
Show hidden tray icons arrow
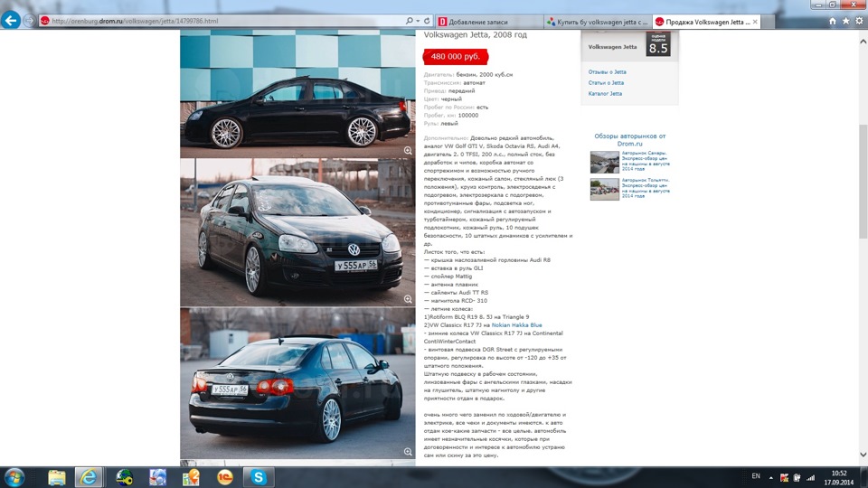770,477
